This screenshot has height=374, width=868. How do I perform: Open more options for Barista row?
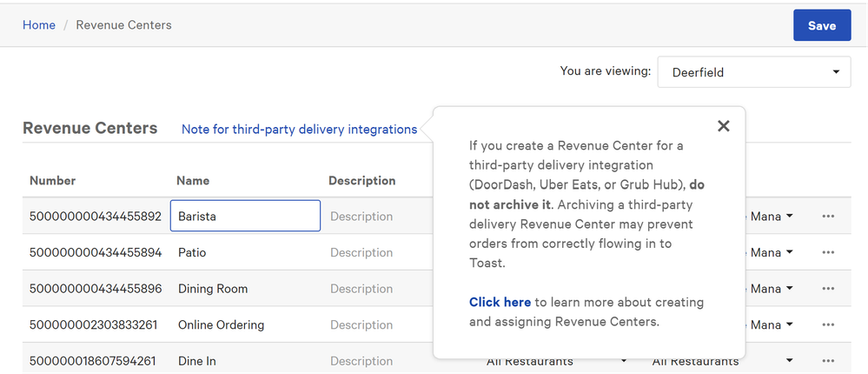tap(827, 217)
